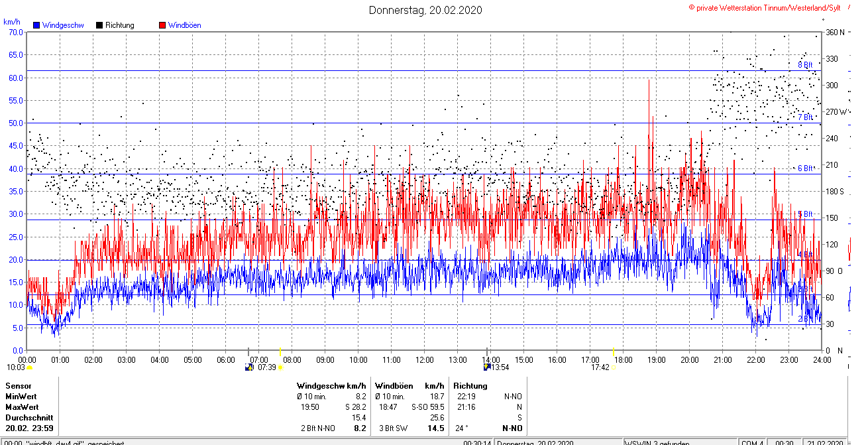Click the yellow sun icon after 07:39
This screenshot has height=445, width=868.
tap(280, 367)
